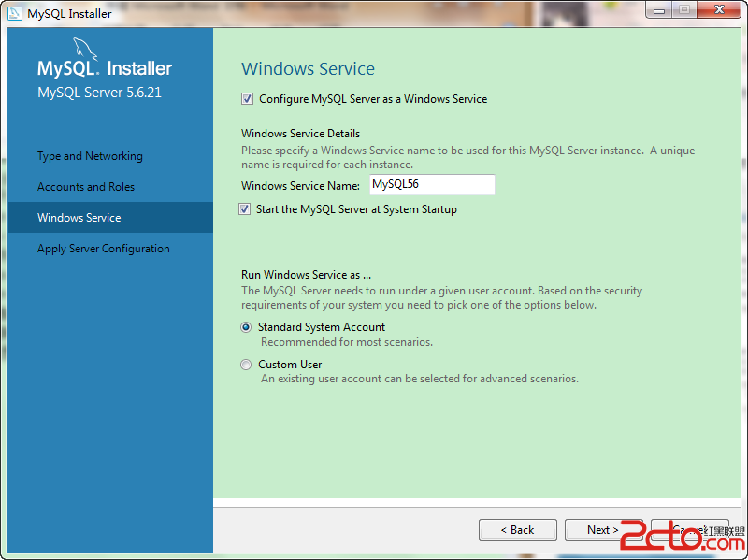
Task: Click the MySQL dolphin logo
Action: tap(84, 50)
